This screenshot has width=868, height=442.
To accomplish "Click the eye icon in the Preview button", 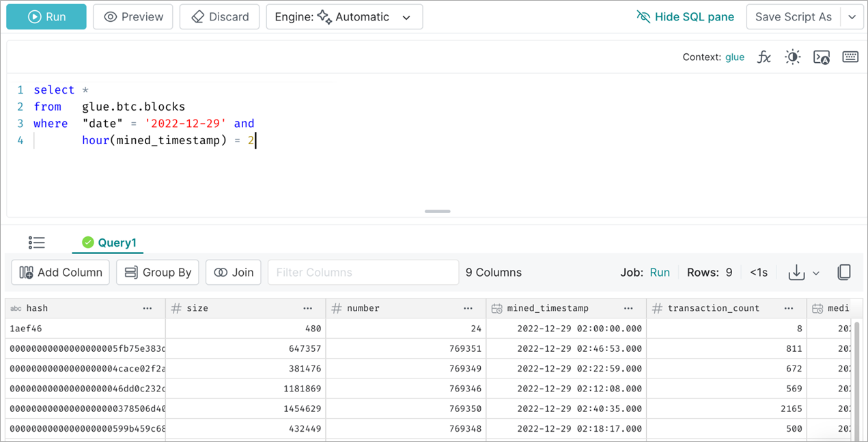I will (111, 16).
